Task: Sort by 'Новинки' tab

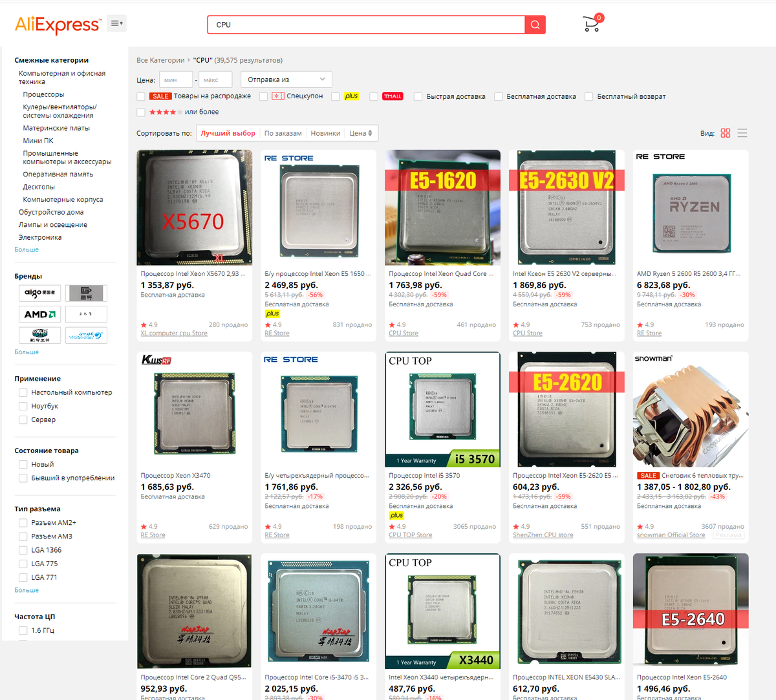Action: [325, 133]
